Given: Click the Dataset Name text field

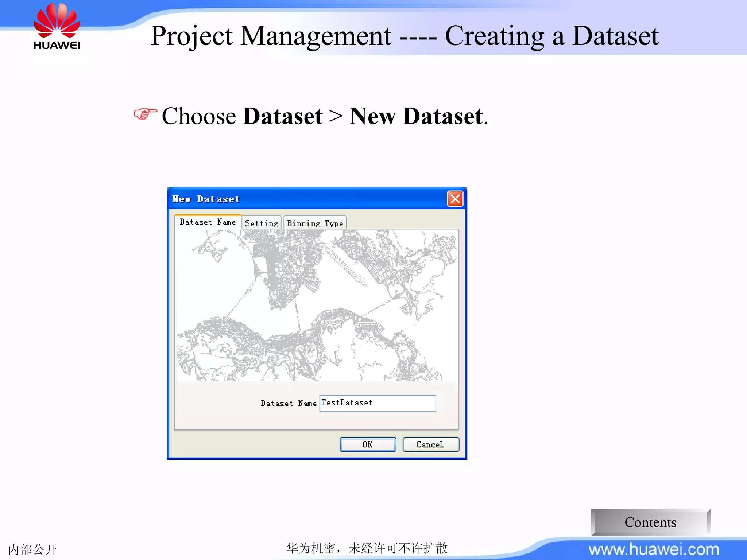Looking at the screenshot, I should pos(378,403).
